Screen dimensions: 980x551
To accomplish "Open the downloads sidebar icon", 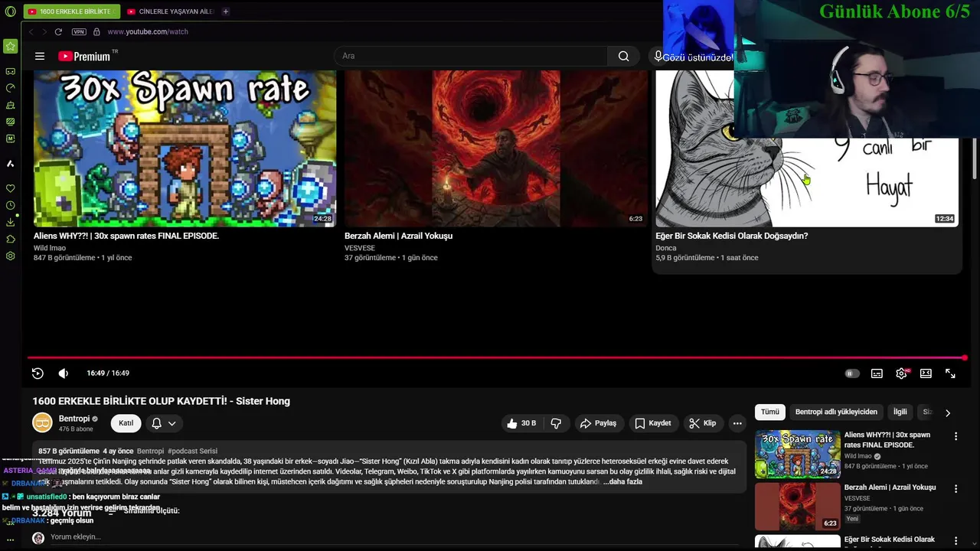I will tap(10, 222).
